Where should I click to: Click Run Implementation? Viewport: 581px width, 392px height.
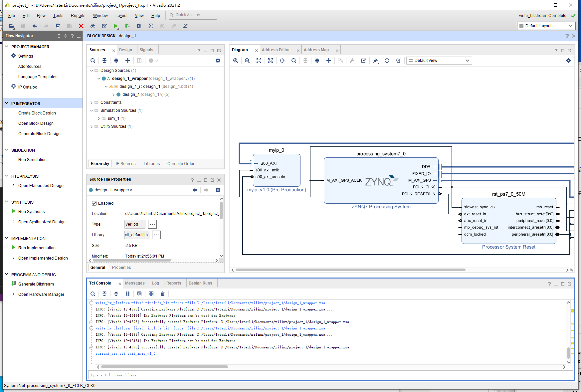[37, 248]
